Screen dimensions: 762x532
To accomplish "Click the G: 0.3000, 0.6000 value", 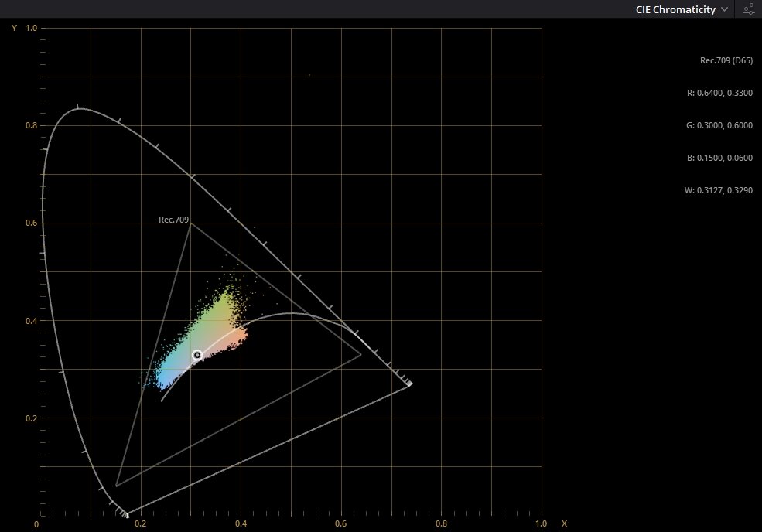I will pos(719,125).
